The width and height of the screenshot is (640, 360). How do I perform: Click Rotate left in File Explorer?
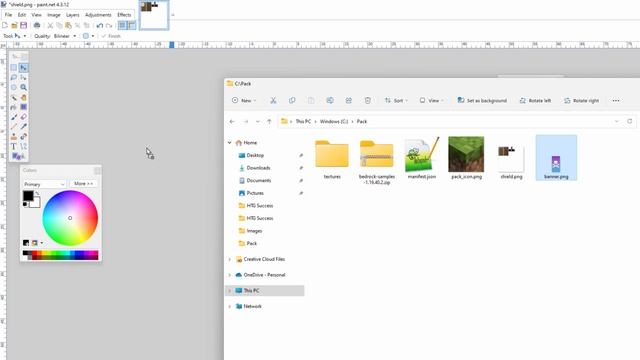point(535,100)
